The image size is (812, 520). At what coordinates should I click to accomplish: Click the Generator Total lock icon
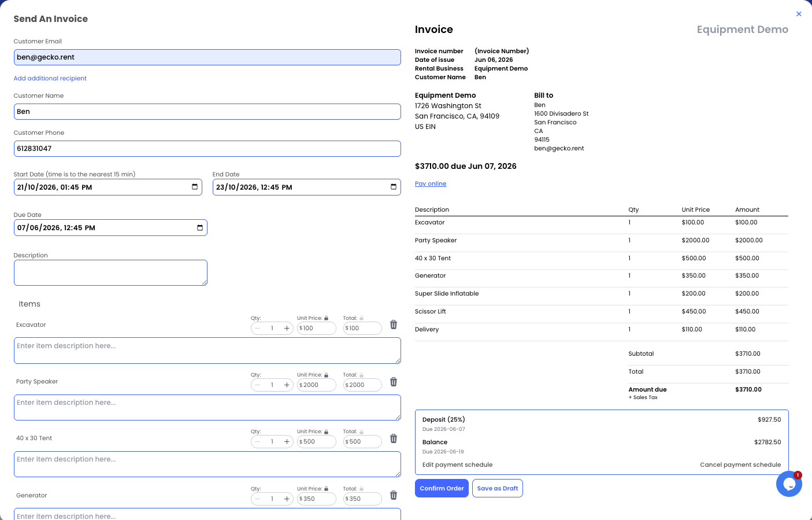pyautogui.click(x=361, y=489)
